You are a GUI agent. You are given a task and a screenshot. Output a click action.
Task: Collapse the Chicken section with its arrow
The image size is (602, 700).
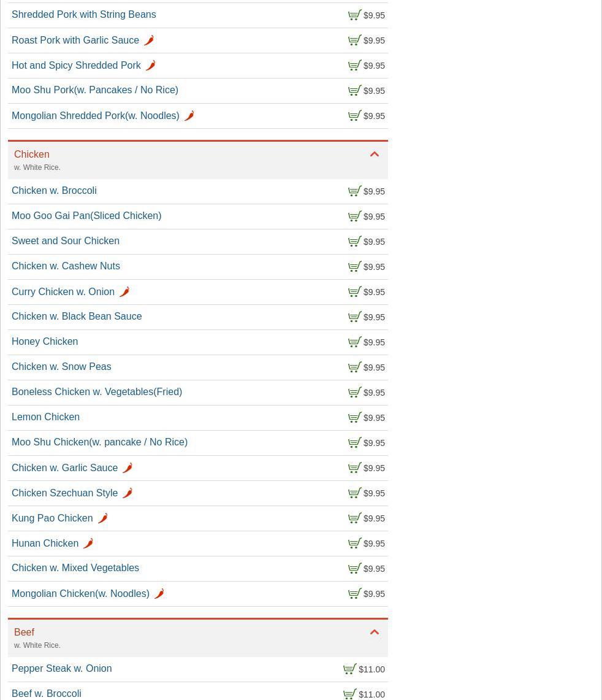374,155
